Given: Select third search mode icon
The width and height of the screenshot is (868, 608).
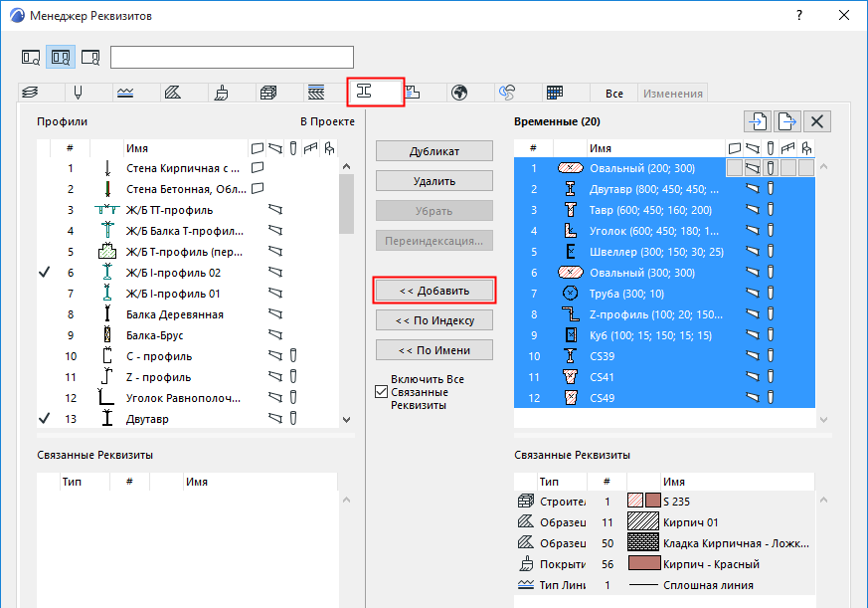Looking at the screenshot, I should (90, 57).
